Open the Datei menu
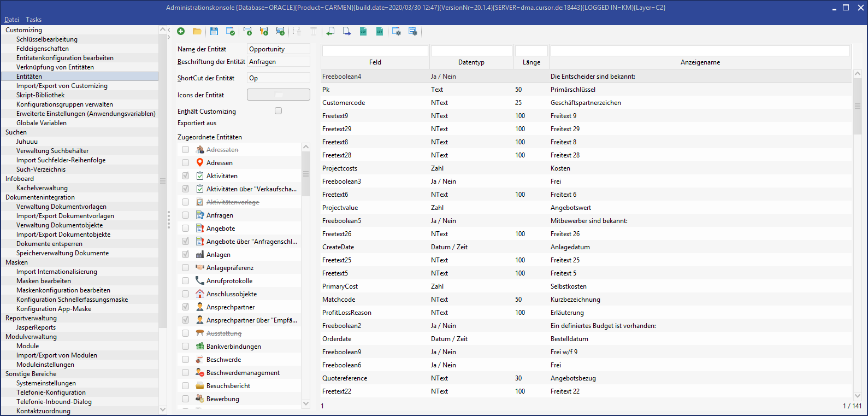The width and height of the screenshot is (868, 416). click(11, 20)
